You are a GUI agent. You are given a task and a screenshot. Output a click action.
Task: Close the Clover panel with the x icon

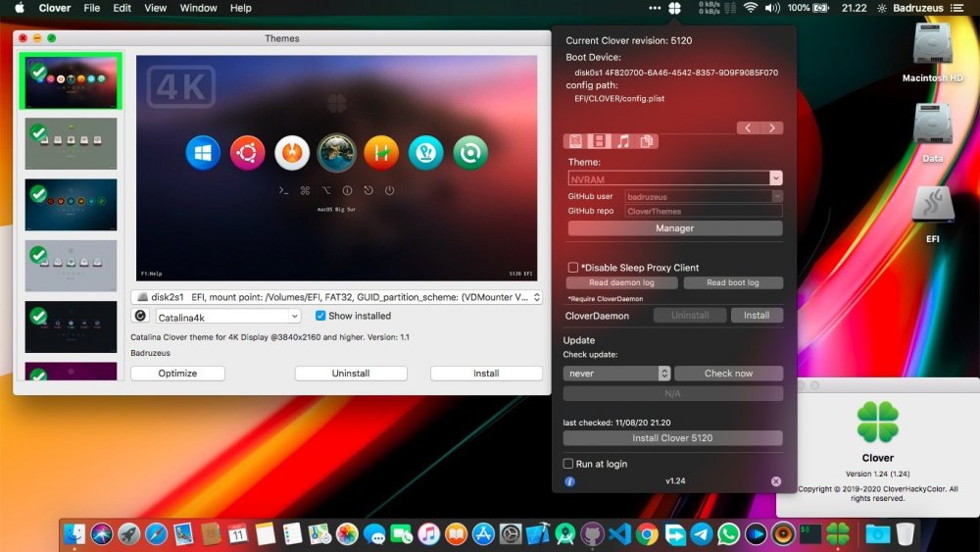(x=775, y=481)
